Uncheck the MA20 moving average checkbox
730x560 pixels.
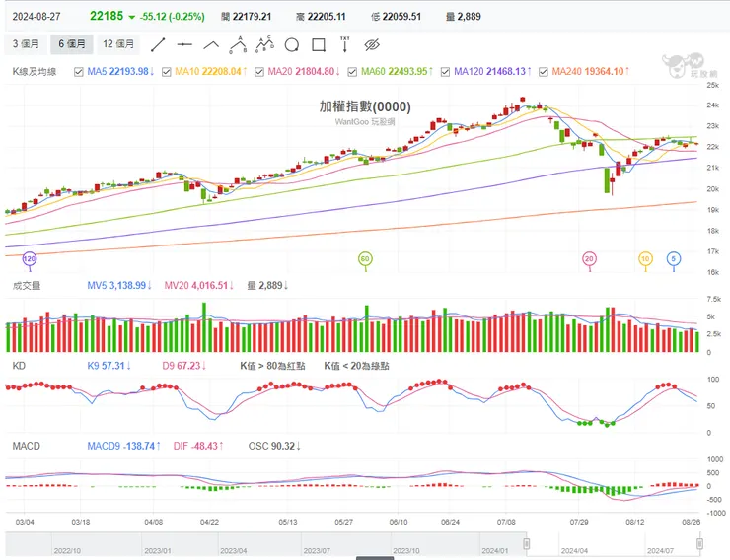pyautogui.click(x=260, y=72)
